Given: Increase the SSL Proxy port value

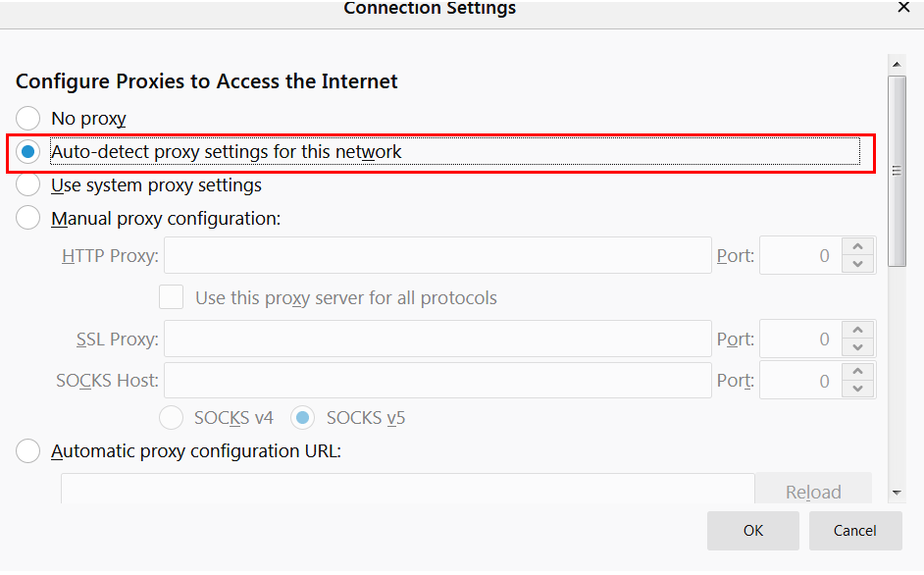Looking at the screenshot, I should (858, 331).
